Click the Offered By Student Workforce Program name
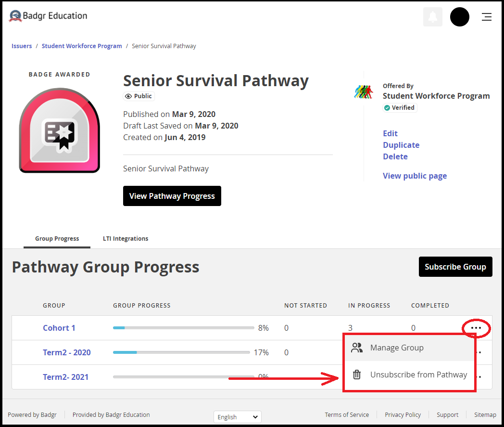Screen dimensions: 504x427 point(436,96)
